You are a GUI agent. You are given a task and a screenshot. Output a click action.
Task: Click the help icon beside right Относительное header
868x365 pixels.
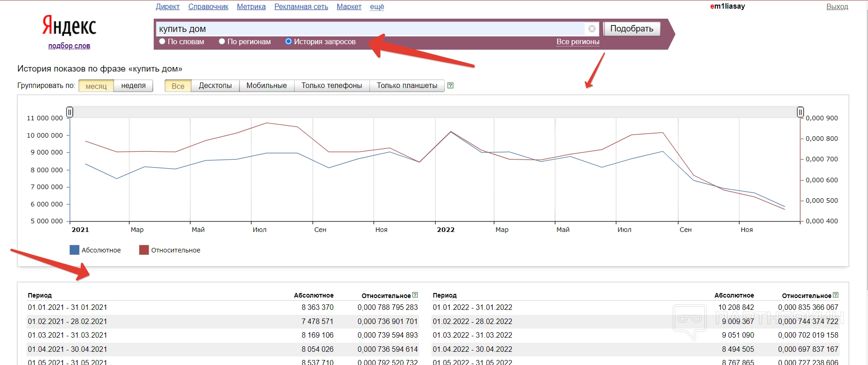[x=836, y=295]
